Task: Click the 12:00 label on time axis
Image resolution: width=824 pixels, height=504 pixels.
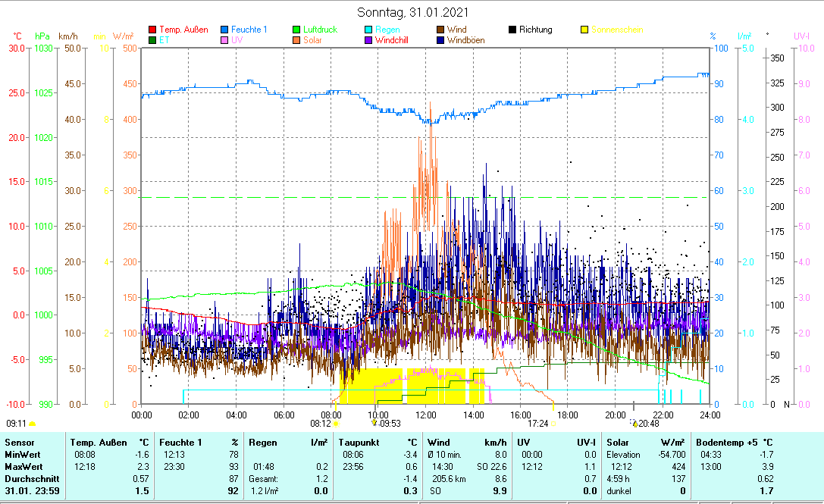Action: (x=425, y=415)
